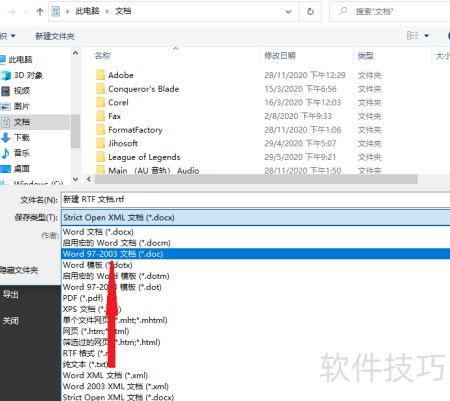This screenshot has height=401, width=450.
Task: Click the view options icon
Action: [x=413, y=35]
